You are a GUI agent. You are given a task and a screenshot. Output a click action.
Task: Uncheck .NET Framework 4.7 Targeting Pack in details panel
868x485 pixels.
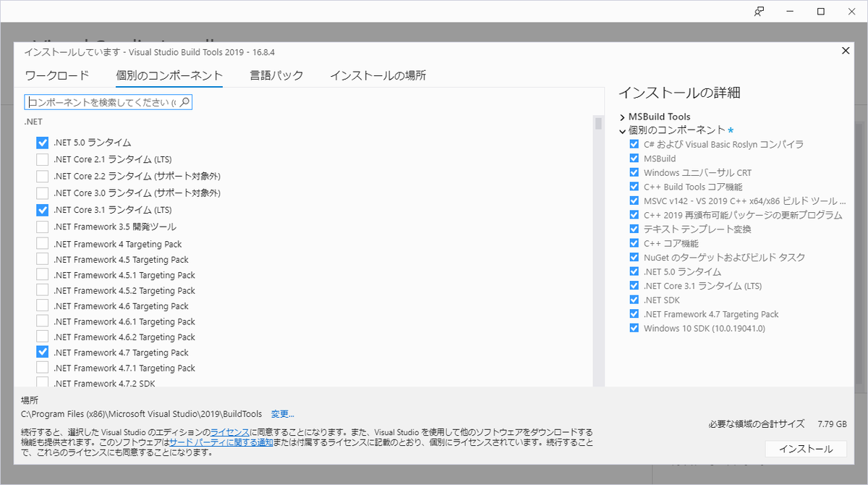point(634,314)
